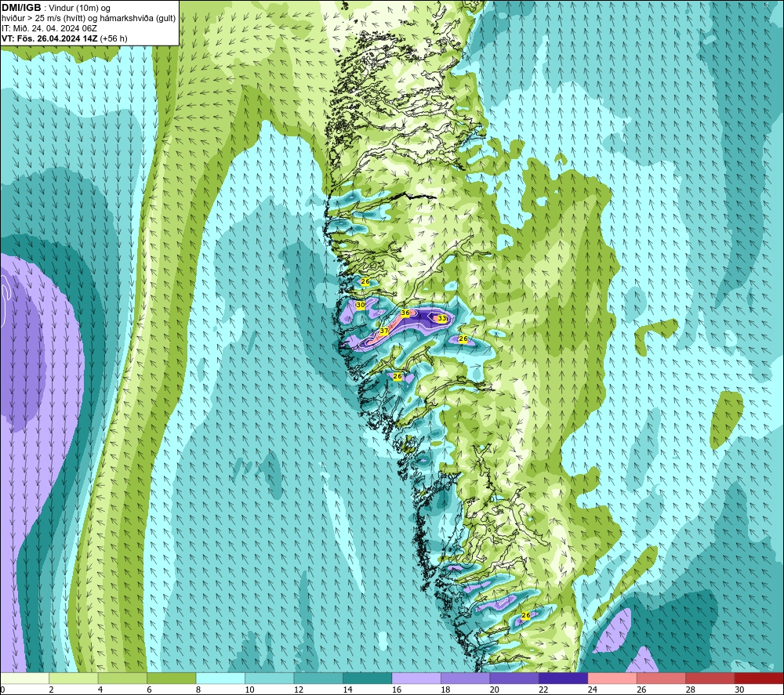Screen dimensions: 784x695
Task: Click the 20 label on color scale
Action: coord(495,690)
